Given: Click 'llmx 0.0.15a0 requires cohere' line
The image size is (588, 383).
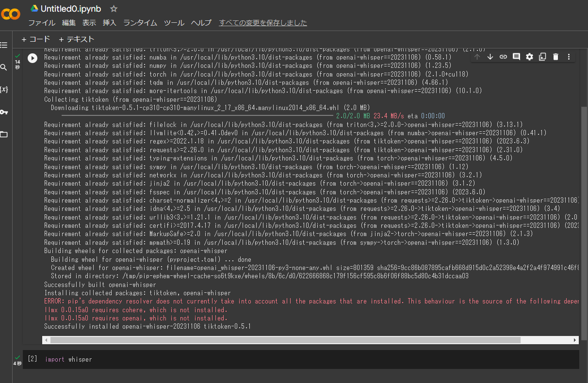Looking at the screenshot, I should [x=135, y=310].
